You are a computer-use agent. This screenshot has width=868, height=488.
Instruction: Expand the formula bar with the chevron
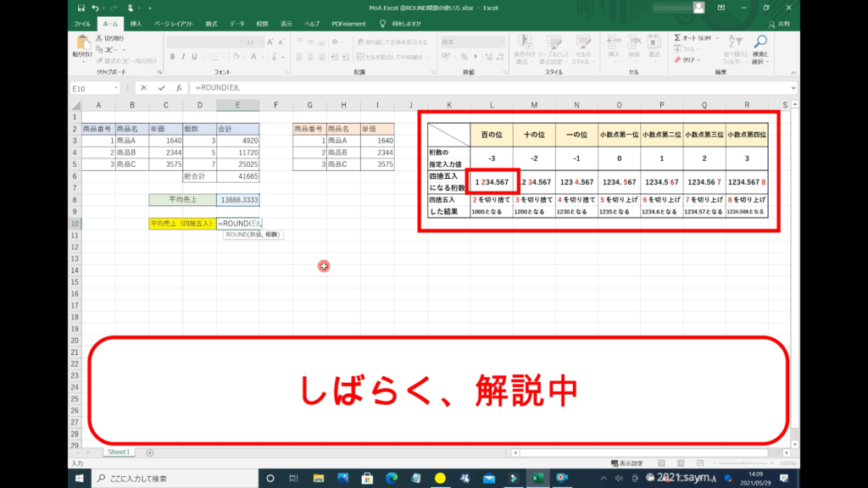(x=793, y=87)
